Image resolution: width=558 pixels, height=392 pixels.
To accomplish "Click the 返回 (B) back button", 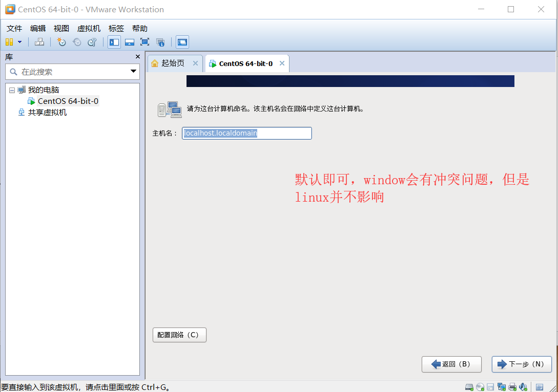I will point(451,364).
